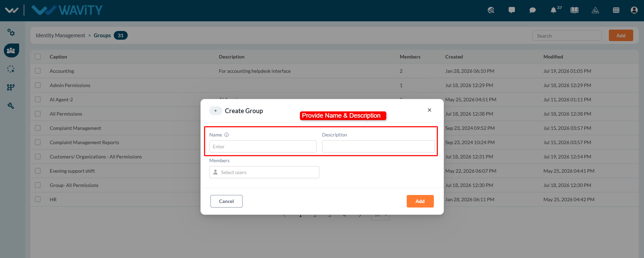Open the Identity Management users icon in sidebar
The height and width of the screenshot is (258, 644).
pos(11,50)
